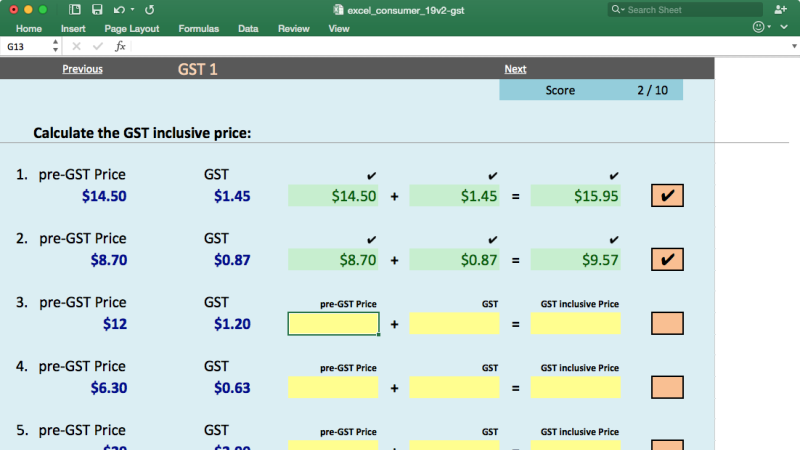Select question 2 total $9.57 cell
This screenshot has height=450, width=800.
point(576,260)
